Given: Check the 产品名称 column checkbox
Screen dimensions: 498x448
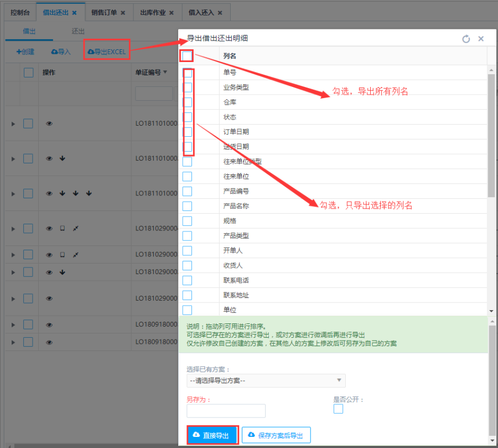Looking at the screenshot, I should [187, 206].
